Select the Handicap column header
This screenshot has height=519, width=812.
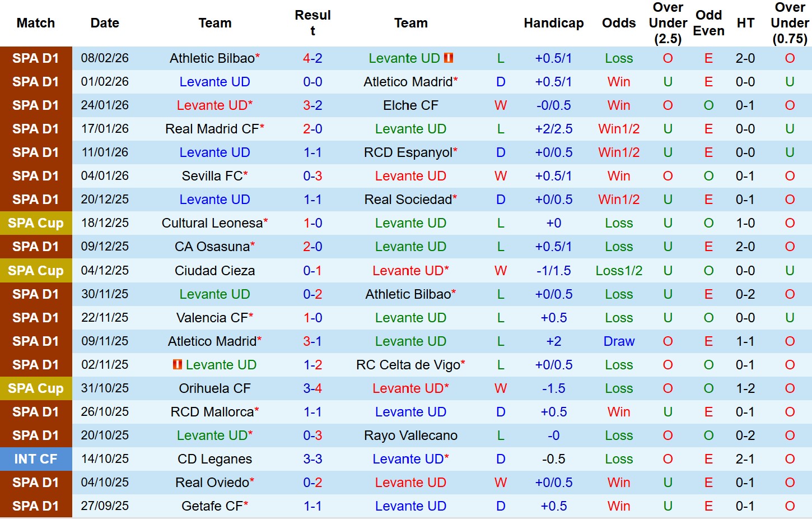pos(553,23)
